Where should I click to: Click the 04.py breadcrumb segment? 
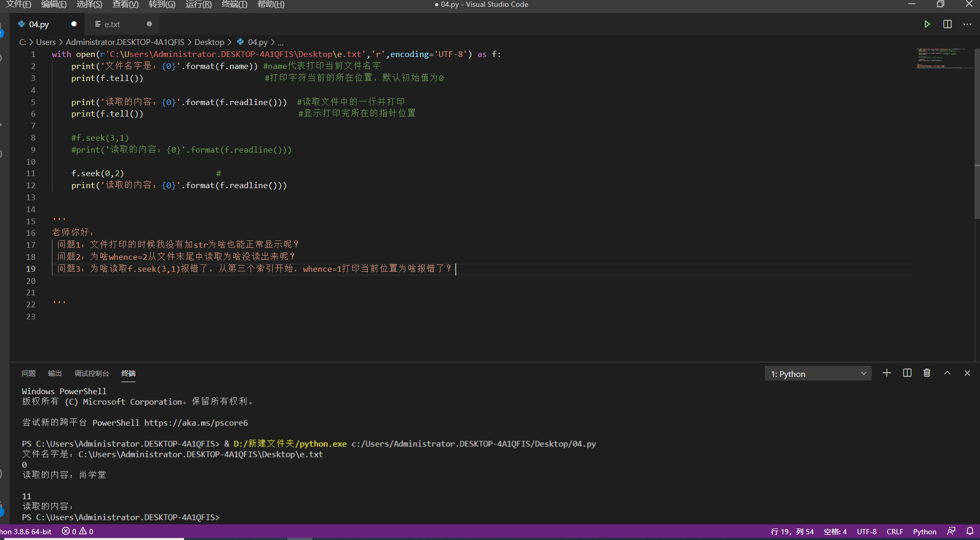tap(257, 42)
